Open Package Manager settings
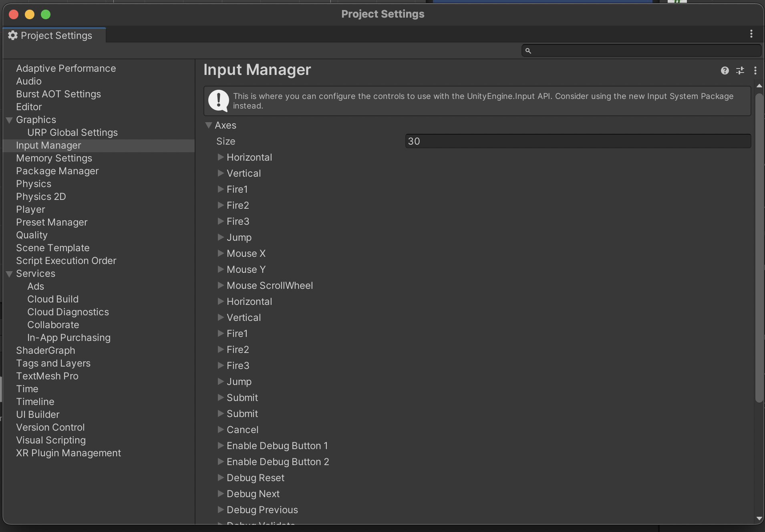The height and width of the screenshot is (532, 765). pos(57,171)
